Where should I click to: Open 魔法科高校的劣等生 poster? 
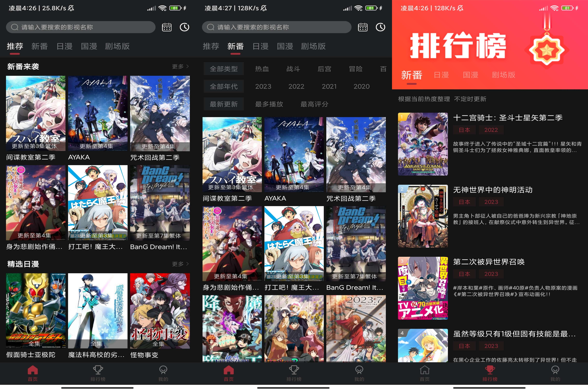[98, 311]
